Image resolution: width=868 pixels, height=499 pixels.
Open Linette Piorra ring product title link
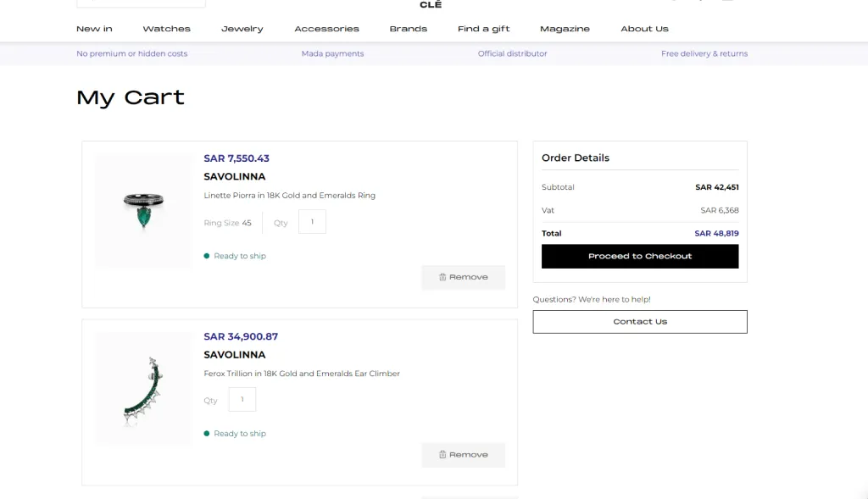[x=289, y=196]
